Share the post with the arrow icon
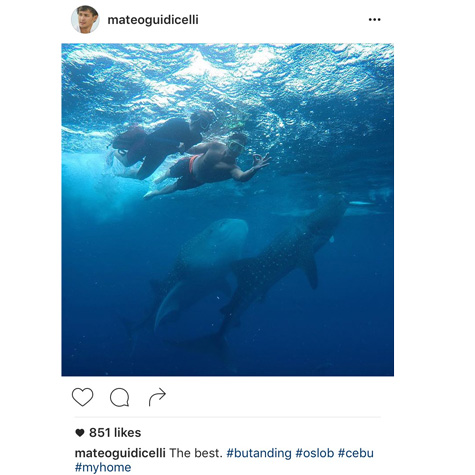Viewport: 475px width, 475px height. [x=157, y=397]
